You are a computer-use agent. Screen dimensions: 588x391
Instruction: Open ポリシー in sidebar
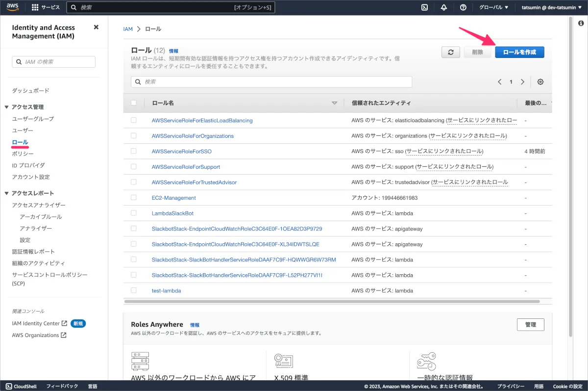pyautogui.click(x=23, y=154)
